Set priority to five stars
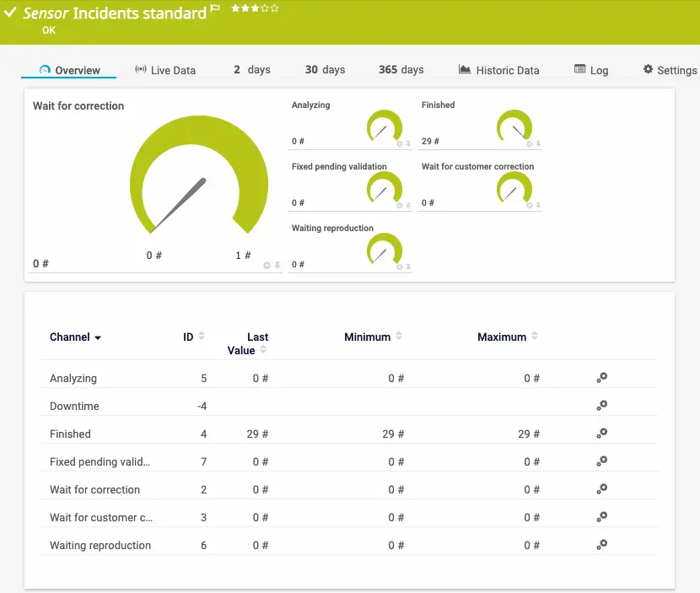The width and height of the screenshot is (700, 593). click(275, 8)
